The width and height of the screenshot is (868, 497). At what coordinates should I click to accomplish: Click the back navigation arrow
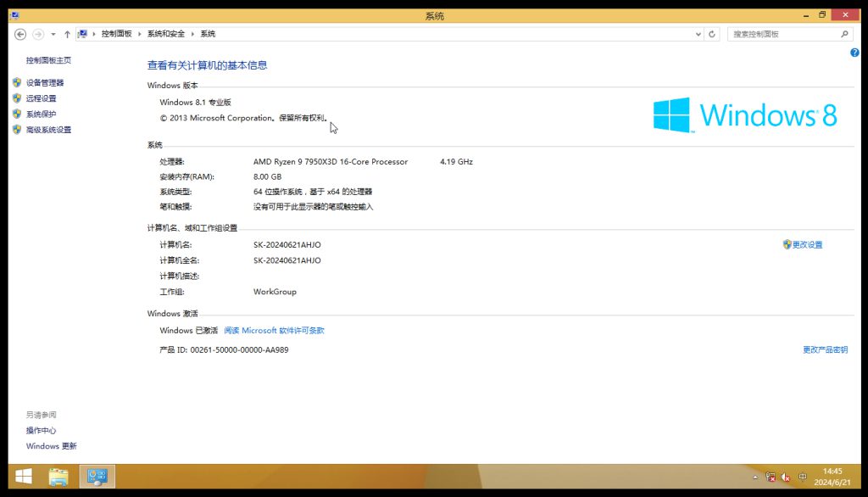point(20,34)
